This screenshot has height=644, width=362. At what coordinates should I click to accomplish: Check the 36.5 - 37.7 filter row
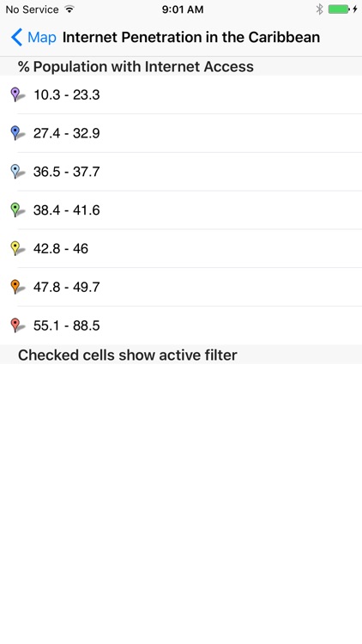tap(181, 172)
